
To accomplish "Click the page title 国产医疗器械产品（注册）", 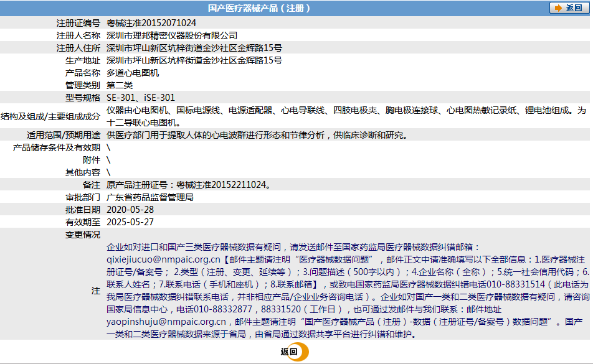I will point(259,8).
